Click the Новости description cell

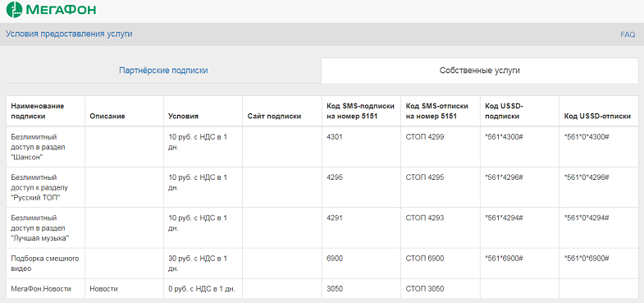tap(124, 288)
